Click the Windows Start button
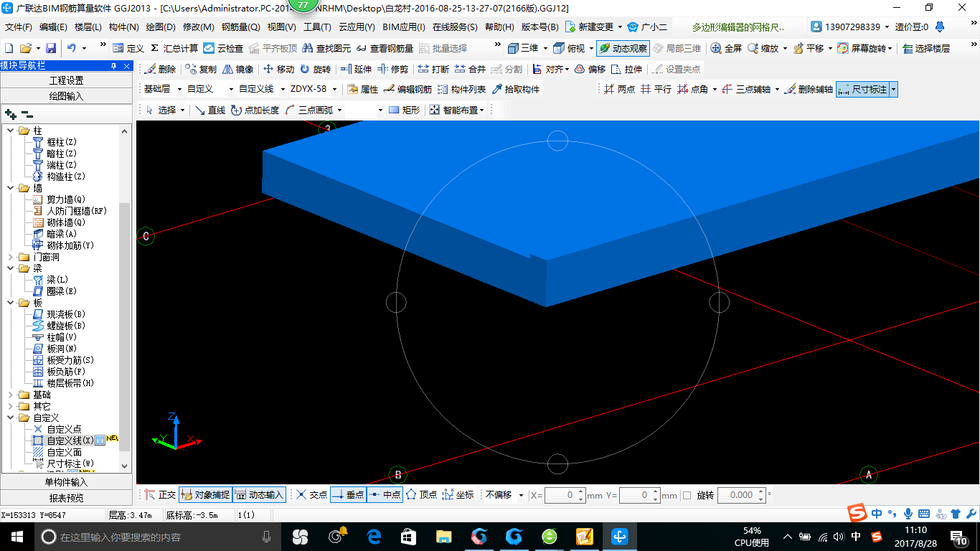Viewport: 980px width, 551px height. pos(17,536)
